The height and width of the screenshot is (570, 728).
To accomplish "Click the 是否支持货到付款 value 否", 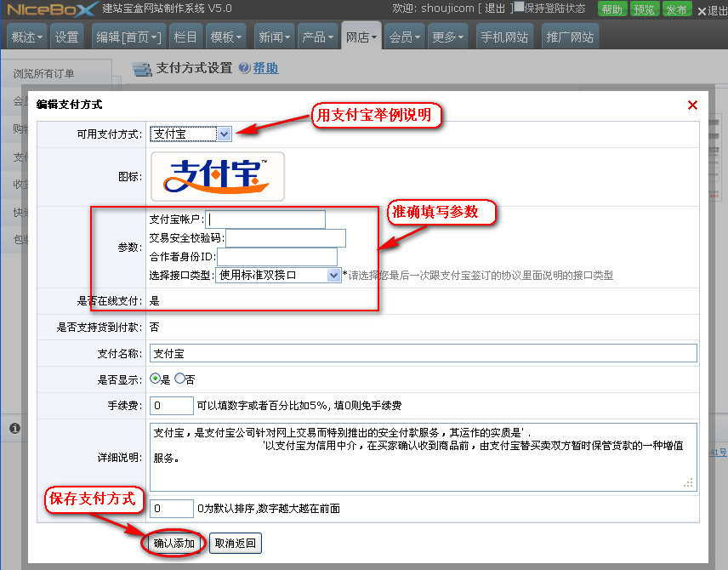I will (x=155, y=327).
